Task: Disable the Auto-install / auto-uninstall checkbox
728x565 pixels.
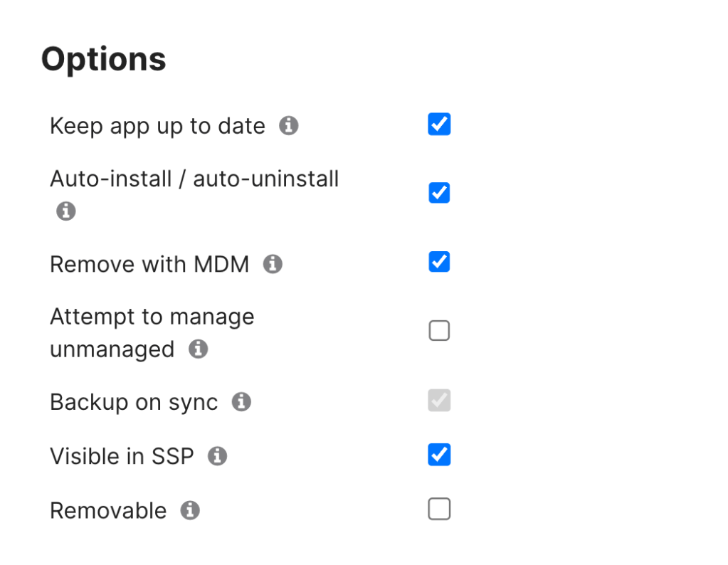Action: 439,193
